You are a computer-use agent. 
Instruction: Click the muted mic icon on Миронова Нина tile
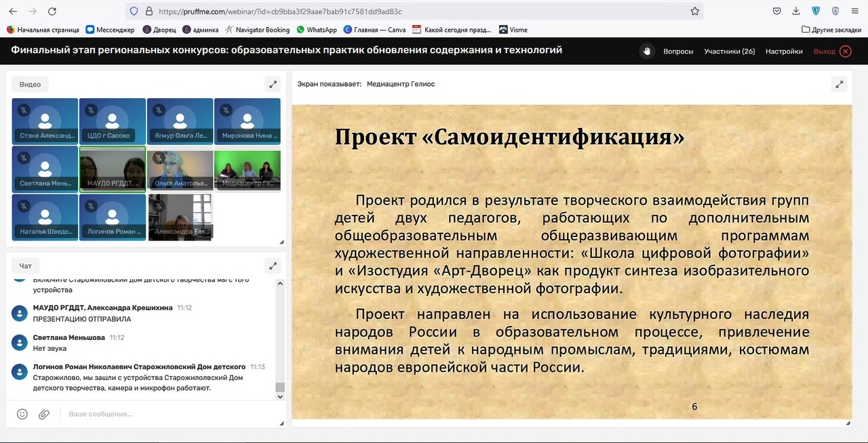(226, 110)
